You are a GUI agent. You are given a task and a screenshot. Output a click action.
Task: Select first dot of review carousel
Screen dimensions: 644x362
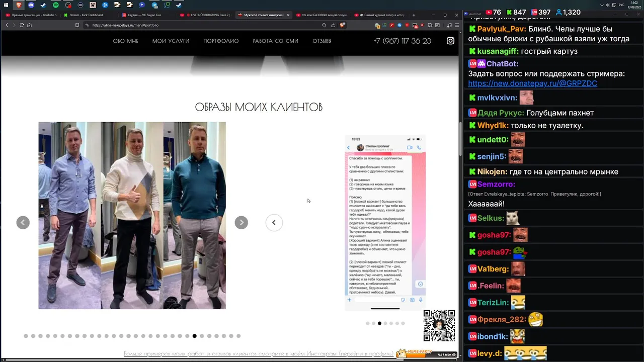[x=368, y=323]
